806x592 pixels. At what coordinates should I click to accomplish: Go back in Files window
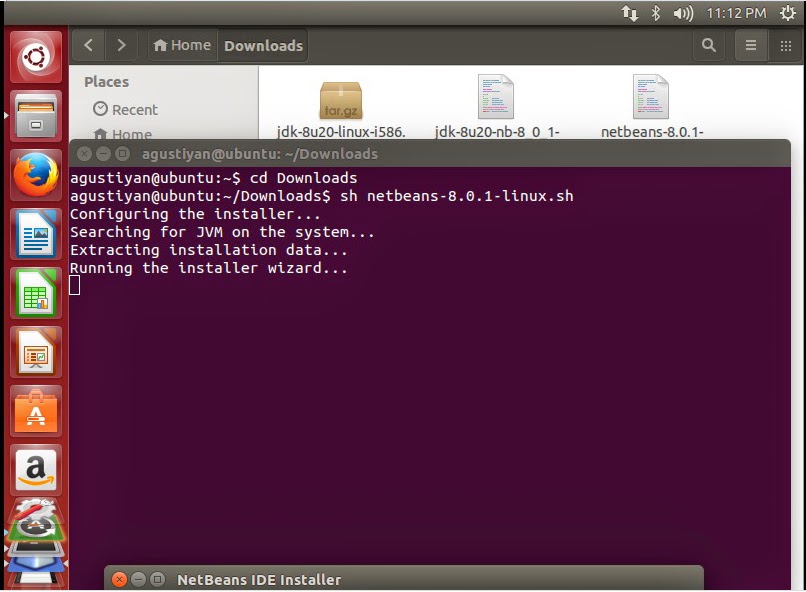[88, 45]
